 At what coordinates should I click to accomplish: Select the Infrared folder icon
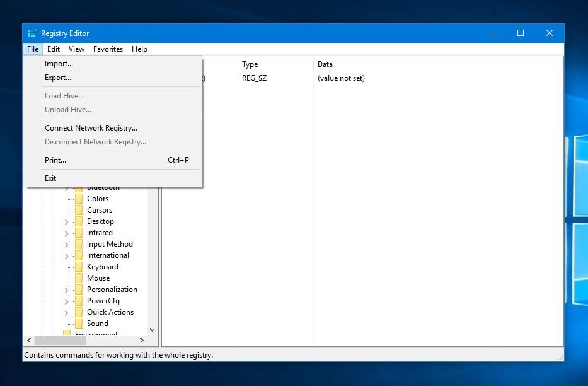click(79, 233)
